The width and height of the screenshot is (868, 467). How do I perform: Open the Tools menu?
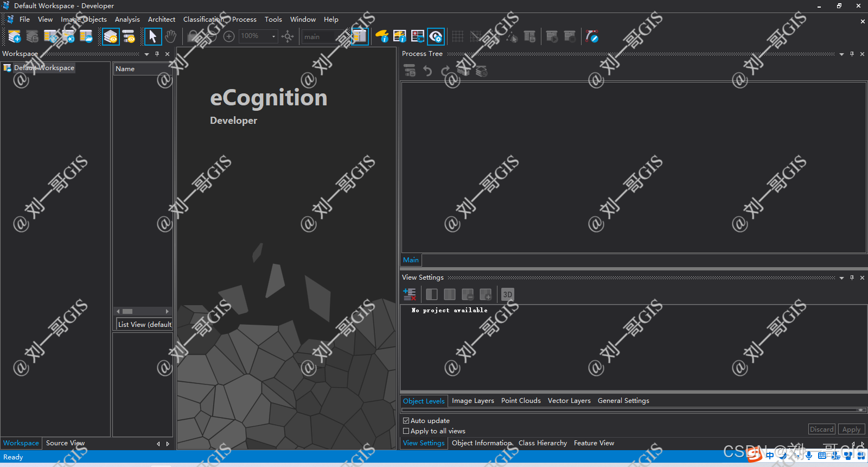coord(273,19)
